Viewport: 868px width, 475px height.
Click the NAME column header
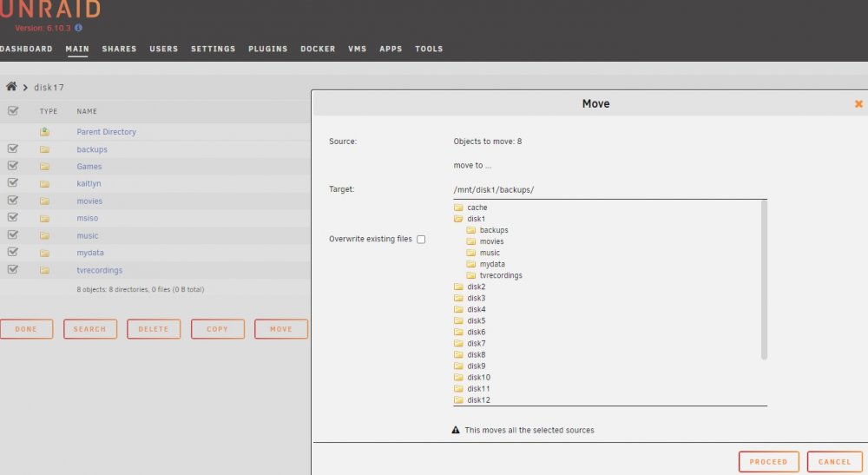[x=87, y=111]
